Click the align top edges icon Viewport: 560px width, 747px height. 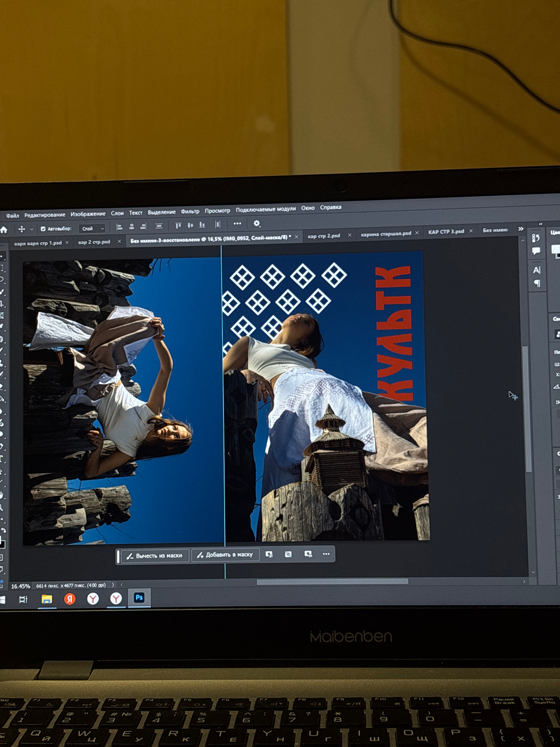178,225
